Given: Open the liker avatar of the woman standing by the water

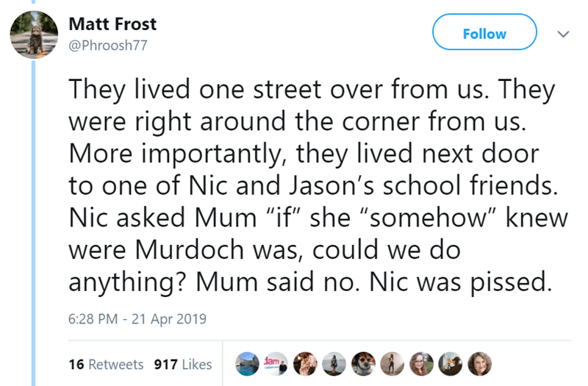Looking at the screenshot, I should click(334, 362).
